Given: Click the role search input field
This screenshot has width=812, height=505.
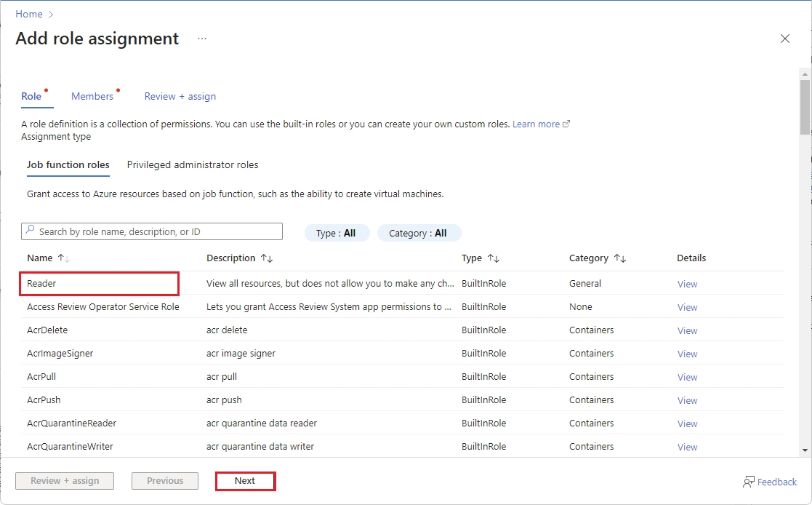Looking at the screenshot, I should click(152, 231).
